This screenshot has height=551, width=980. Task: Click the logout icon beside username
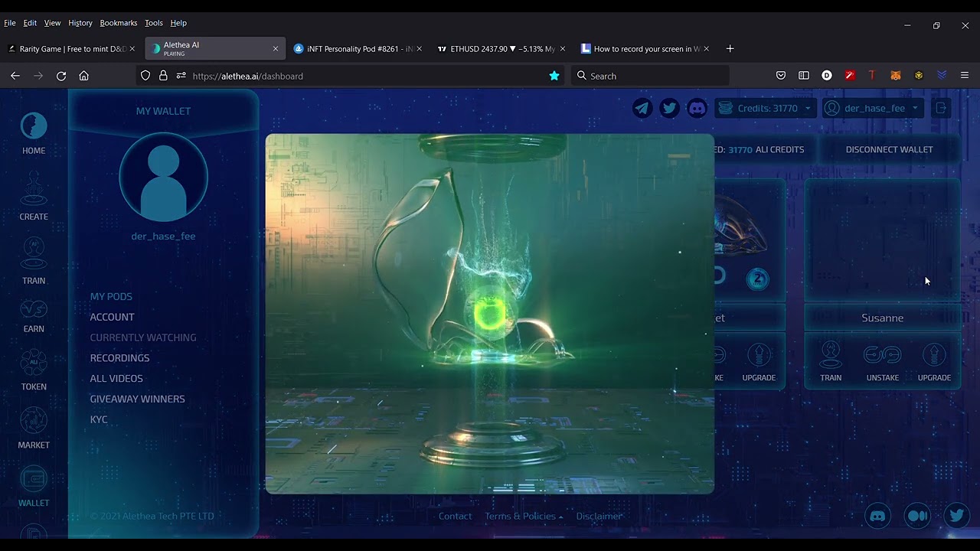(942, 108)
